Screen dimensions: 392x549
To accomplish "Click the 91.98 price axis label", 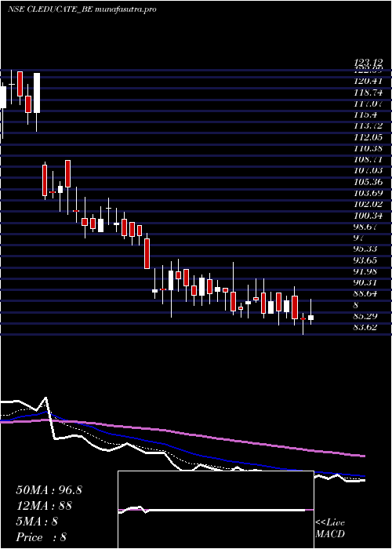I will 365,271.
